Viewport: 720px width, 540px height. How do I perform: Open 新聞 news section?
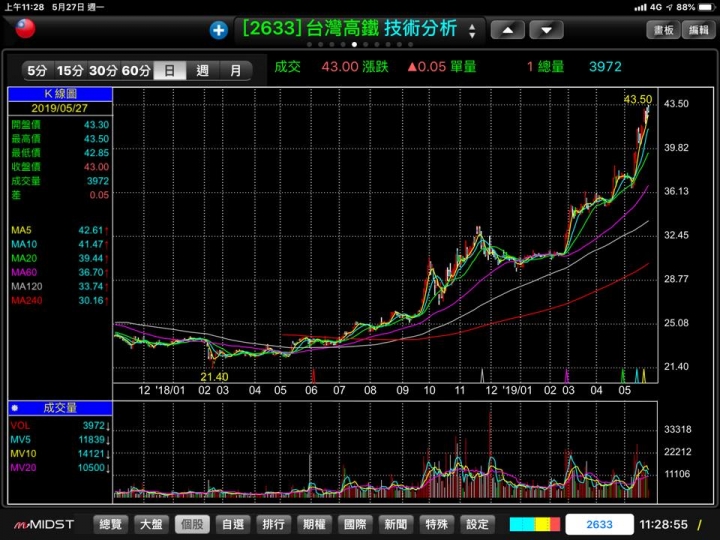(395, 524)
